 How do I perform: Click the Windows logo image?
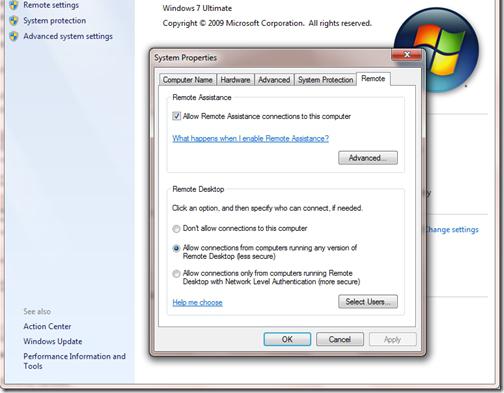click(437, 50)
